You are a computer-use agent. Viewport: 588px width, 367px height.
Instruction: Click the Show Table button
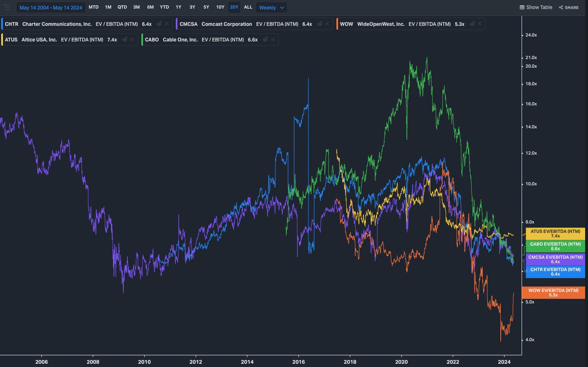536,7
